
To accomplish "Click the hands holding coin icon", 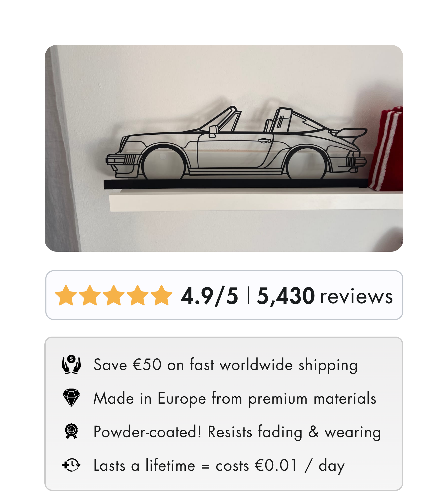I will 71,365.
